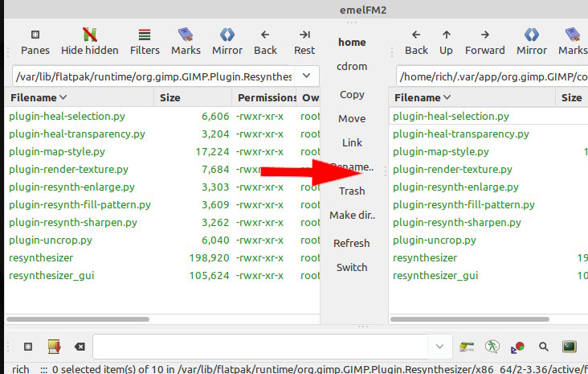588x374 pixels.
Task: Click Mirror in the left pane toolbar
Action: tap(227, 35)
